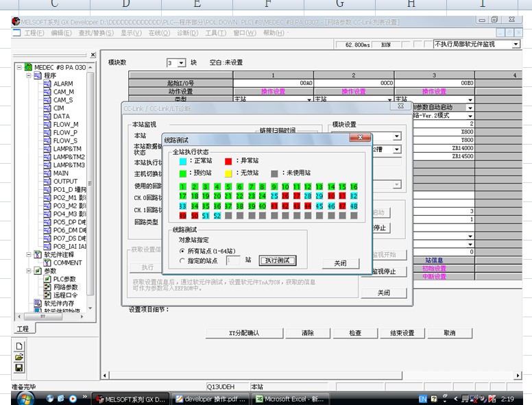Screen dimensions: 532x405
Task: Click the new project icon
Action: [19, 346]
